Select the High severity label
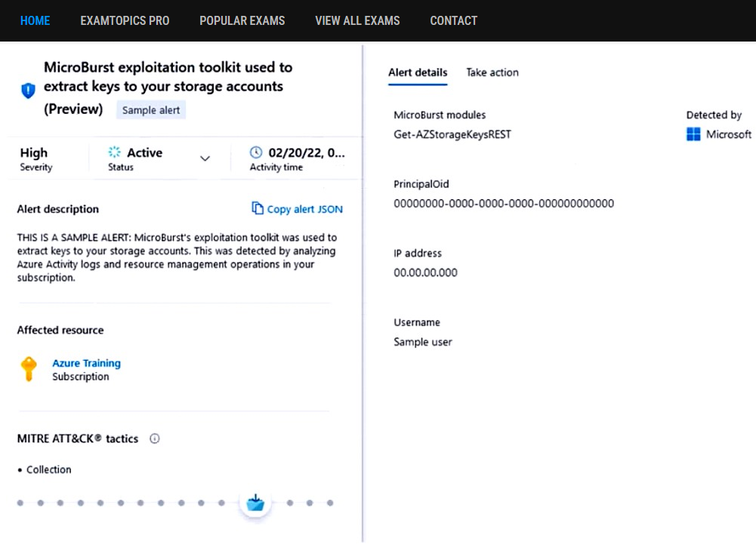The height and width of the screenshot is (545, 756). coord(34,152)
